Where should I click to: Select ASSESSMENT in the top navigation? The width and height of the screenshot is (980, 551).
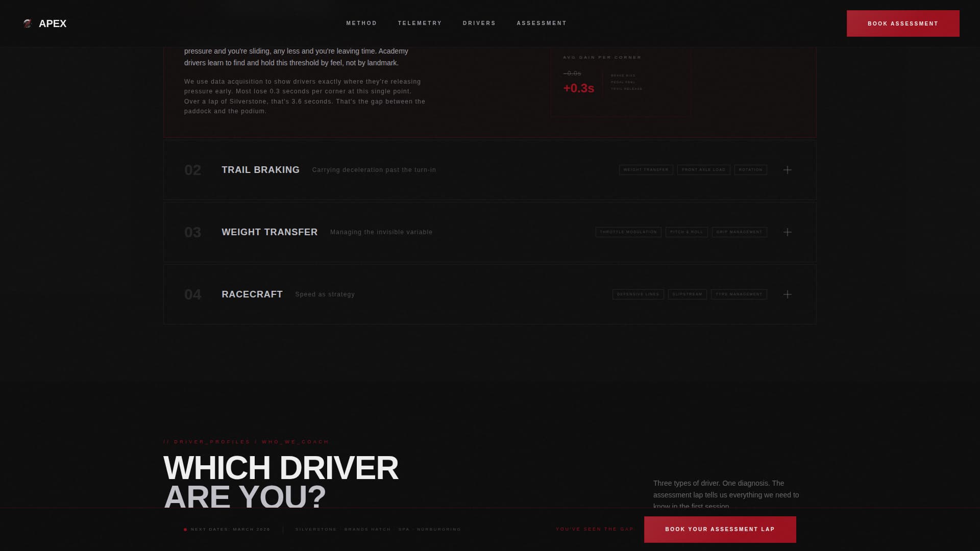coord(541,23)
